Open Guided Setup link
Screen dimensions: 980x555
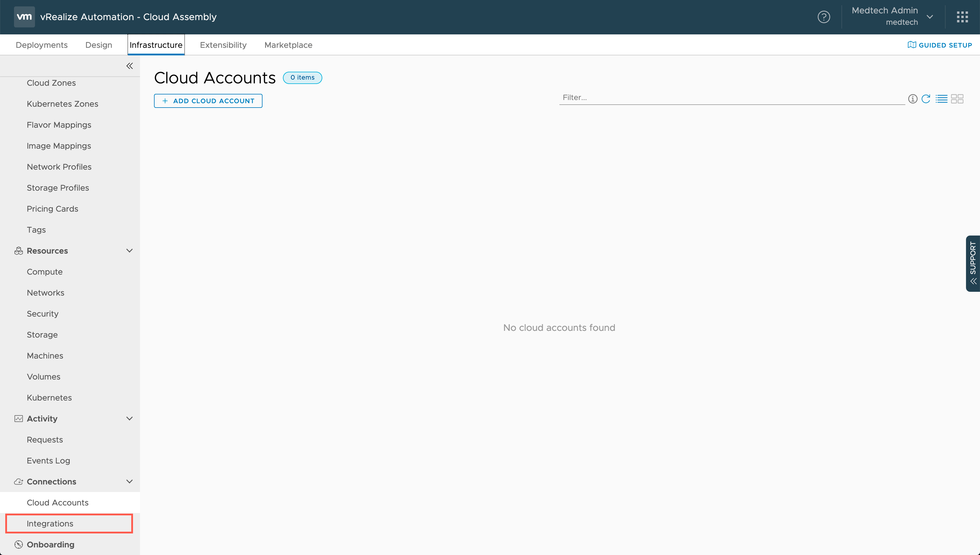[940, 45]
